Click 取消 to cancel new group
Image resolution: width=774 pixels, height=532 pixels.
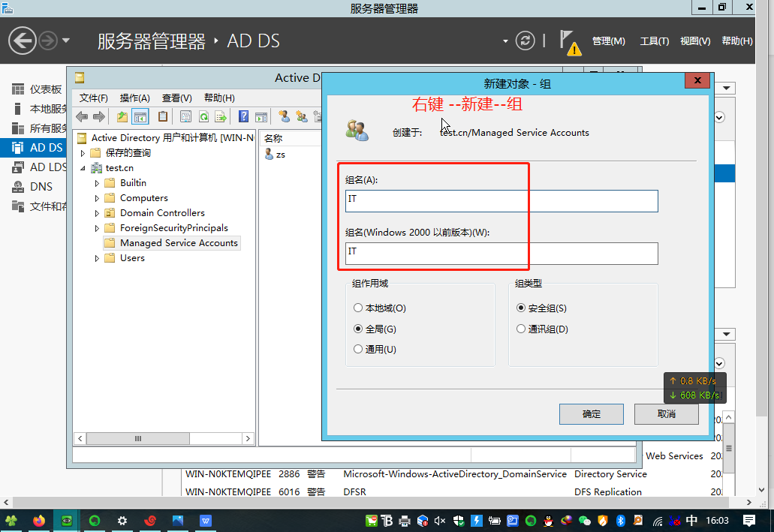(x=667, y=414)
